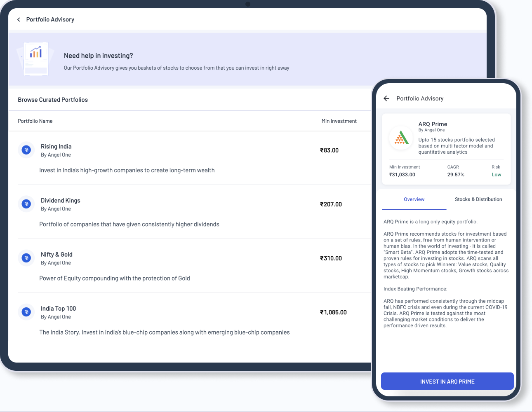
Task: Click the ₹1,085.00 minimum investment value
Action: point(333,312)
